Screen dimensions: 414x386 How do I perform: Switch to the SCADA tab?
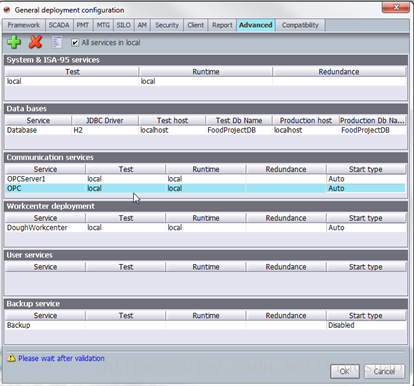59,25
